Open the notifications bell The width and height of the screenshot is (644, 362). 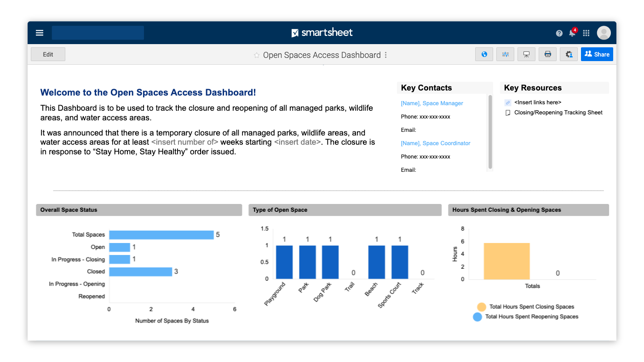[572, 33]
